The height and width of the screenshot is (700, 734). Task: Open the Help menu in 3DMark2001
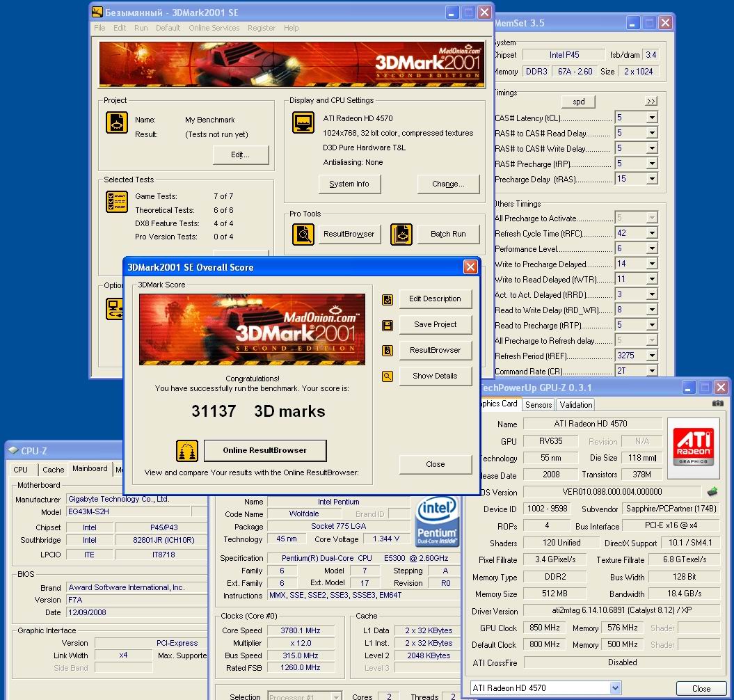292,28
